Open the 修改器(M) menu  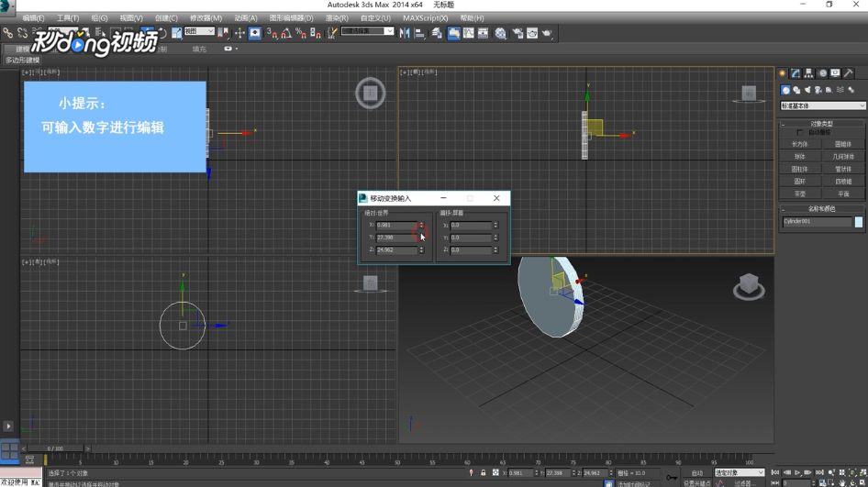tap(206, 17)
